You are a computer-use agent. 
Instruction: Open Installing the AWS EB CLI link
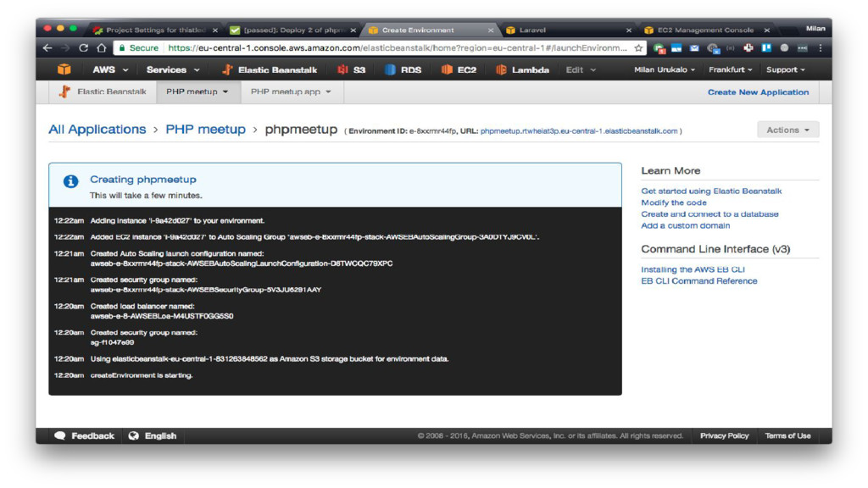(x=693, y=269)
